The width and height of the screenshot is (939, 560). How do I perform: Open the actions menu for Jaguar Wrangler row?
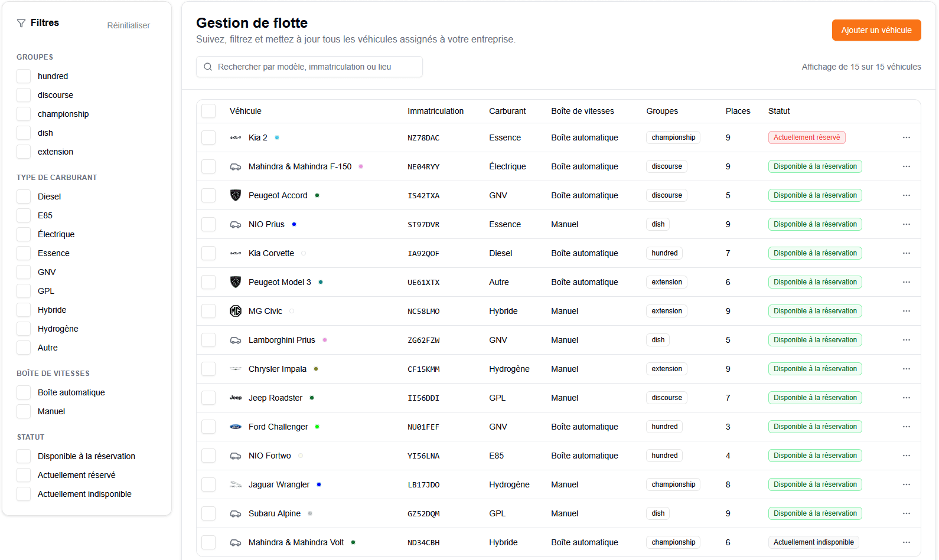point(907,484)
